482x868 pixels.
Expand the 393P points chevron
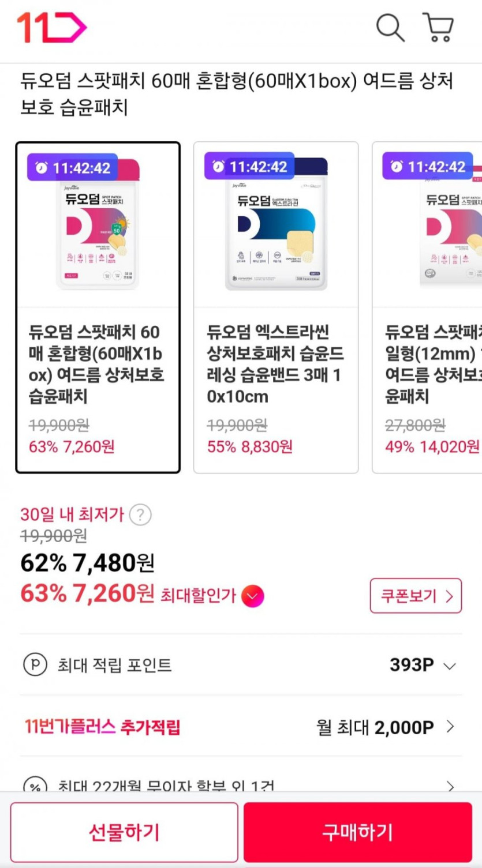(449, 666)
